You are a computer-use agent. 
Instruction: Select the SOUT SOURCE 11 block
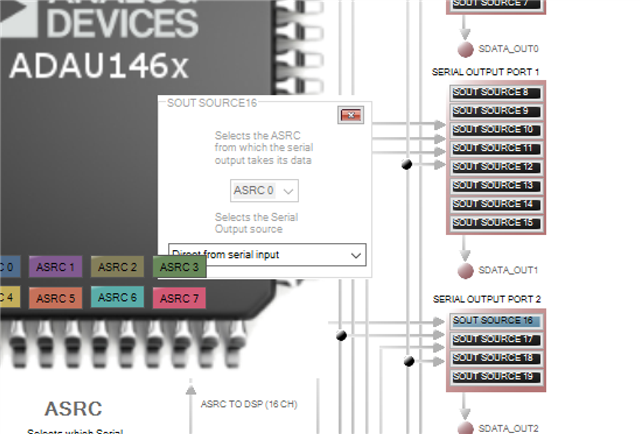click(496, 149)
